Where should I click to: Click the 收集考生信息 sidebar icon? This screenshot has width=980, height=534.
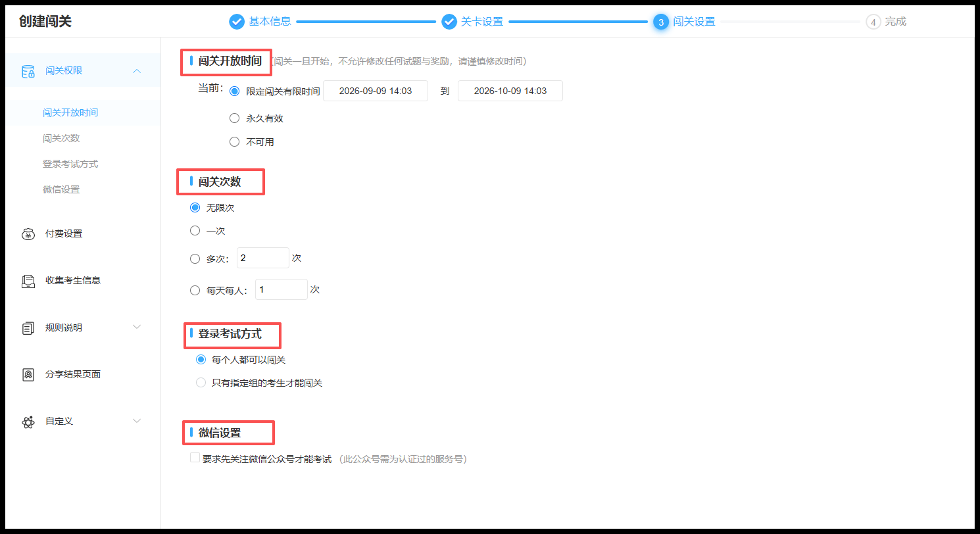(28, 281)
